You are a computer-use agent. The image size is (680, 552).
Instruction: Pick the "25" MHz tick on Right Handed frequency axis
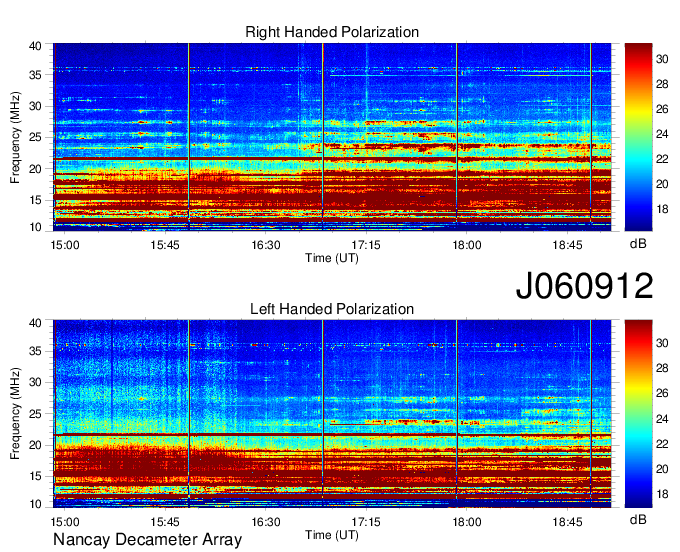click(x=35, y=137)
